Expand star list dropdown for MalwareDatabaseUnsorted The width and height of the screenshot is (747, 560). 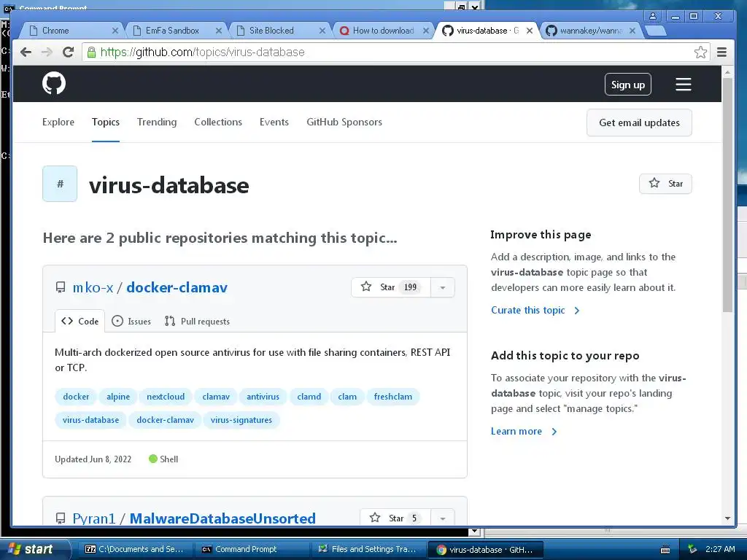point(443,518)
